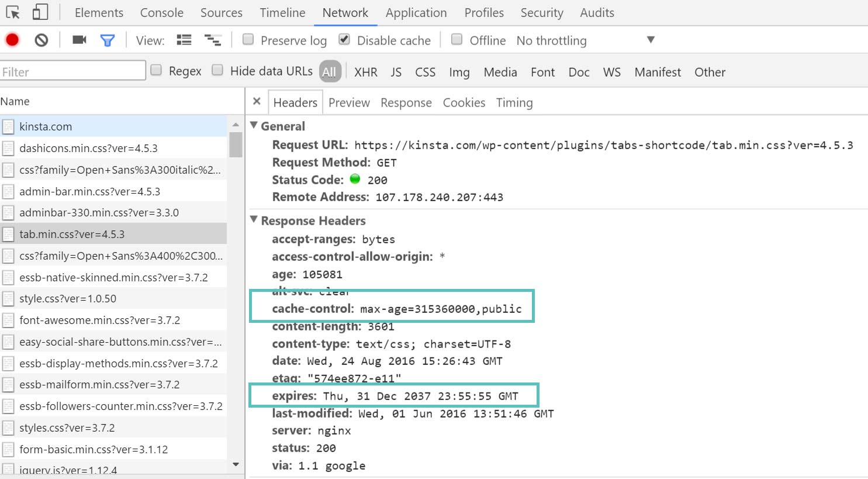Collapse the General section
This screenshot has width=868, height=479.
pos(254,126)
